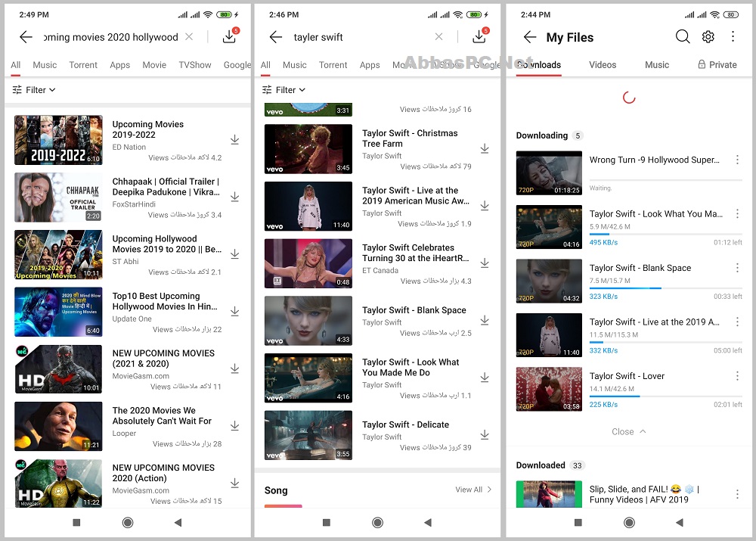This screenshot has height=541, width=756.
Task: Download NEW UPCOMING MOVIES 2020 (Action)
Action: pyautogui.click(x=235, y=483)
